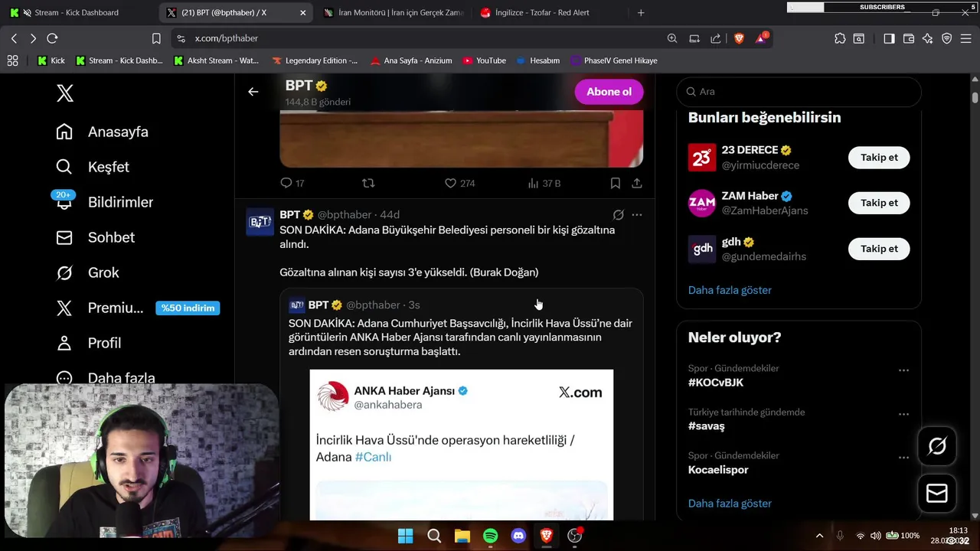
Task: Repost the tweet with 274 likes
Action: tap(368, 183)
